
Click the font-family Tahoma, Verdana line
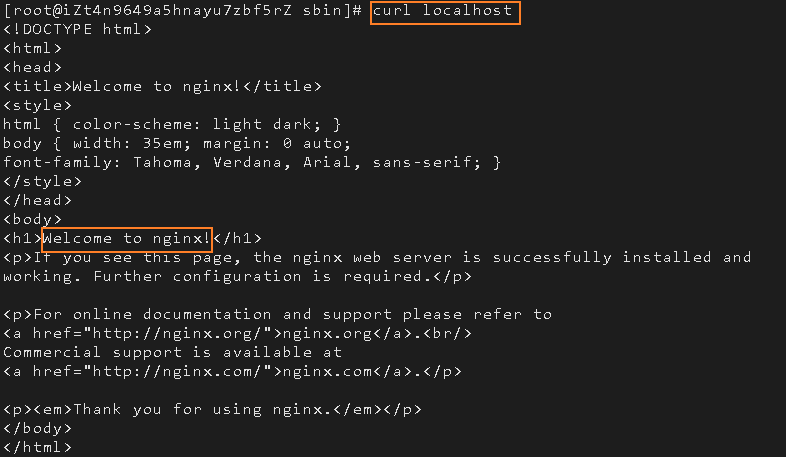pyautogui.click(x=252, y=162)
